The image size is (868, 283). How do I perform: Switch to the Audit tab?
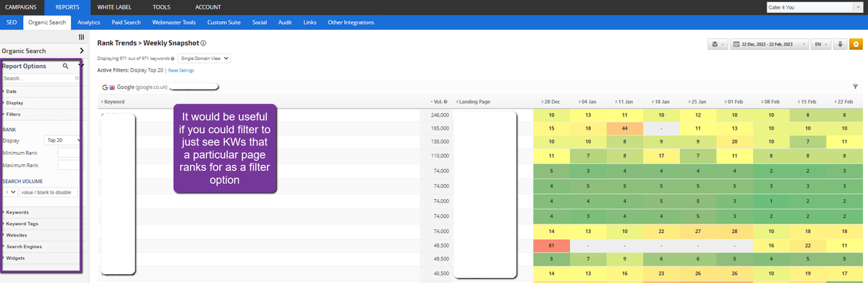coord(285,22)
